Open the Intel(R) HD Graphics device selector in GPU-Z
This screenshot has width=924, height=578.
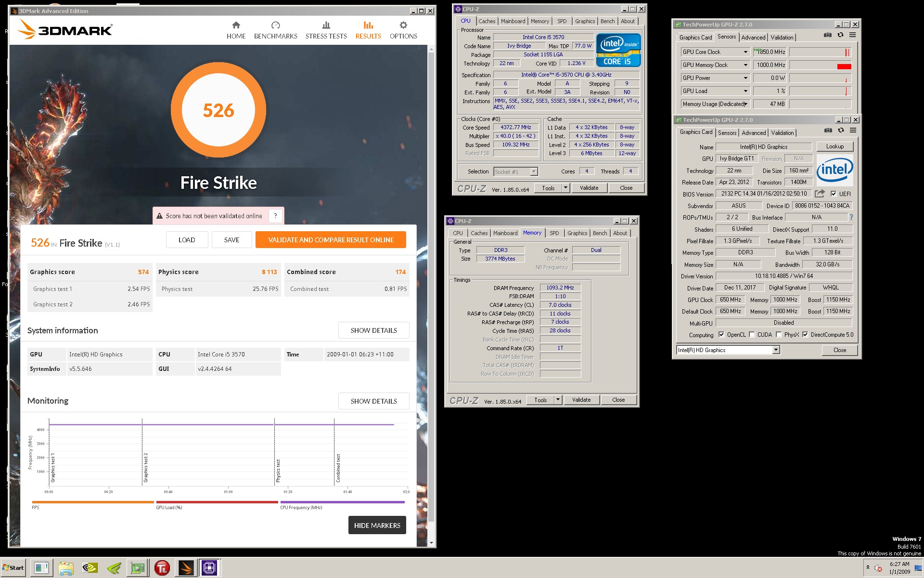tap(776, 350)
